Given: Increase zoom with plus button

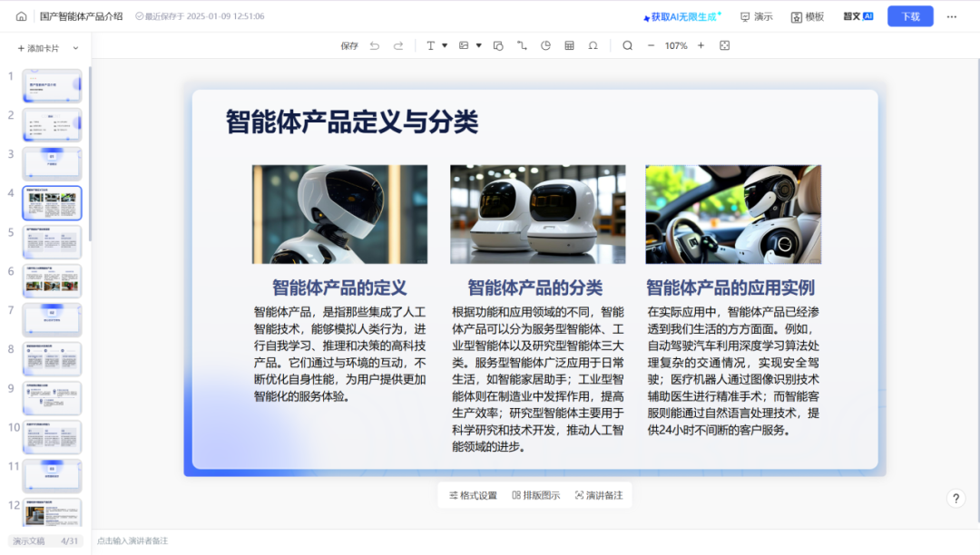Looking at the screenshot, I should point(701,45).
